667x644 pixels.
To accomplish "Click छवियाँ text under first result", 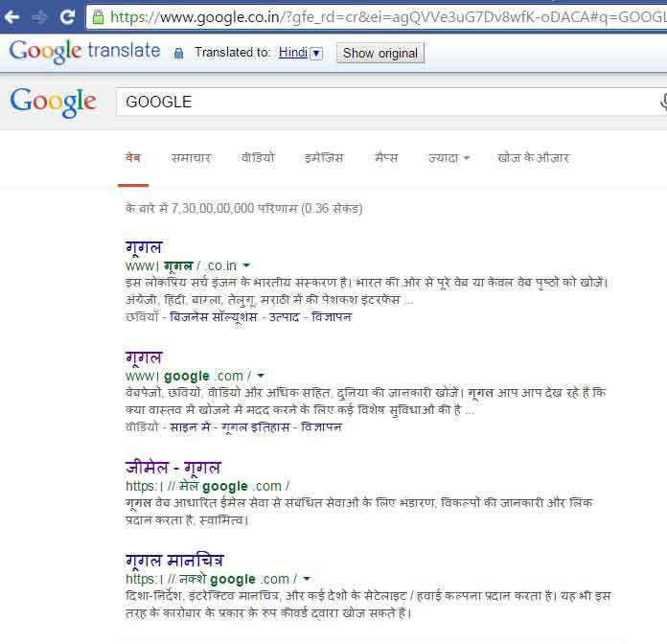I will tap(142, 317).
